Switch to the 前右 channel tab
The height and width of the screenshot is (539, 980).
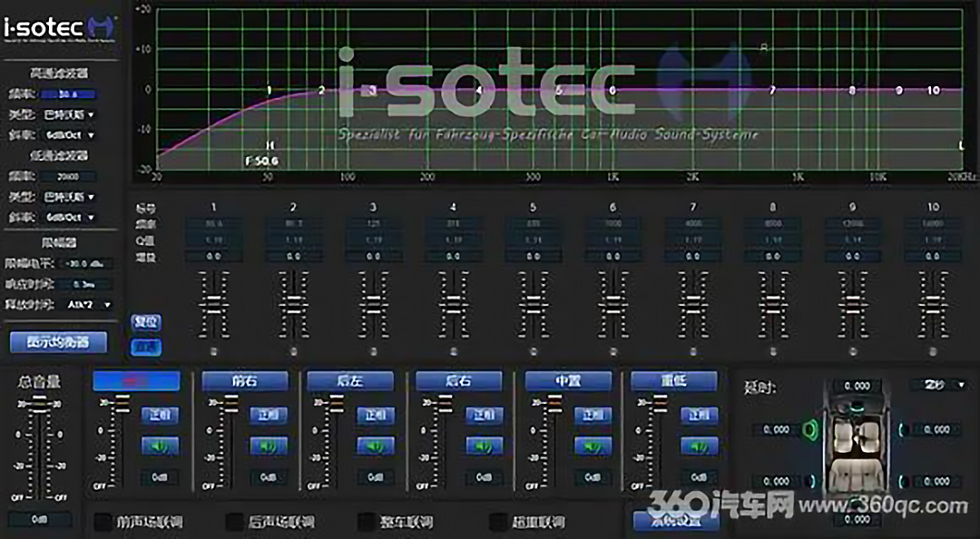[x=245, y=381]
